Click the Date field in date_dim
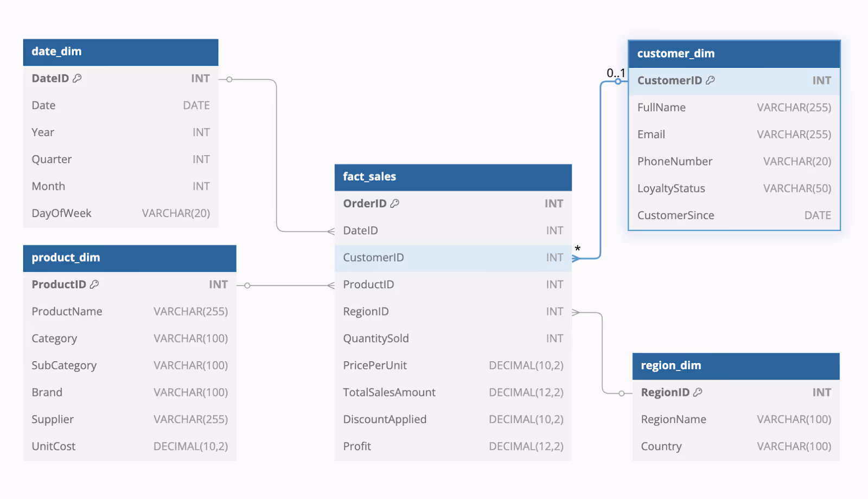 pos(120,106)
